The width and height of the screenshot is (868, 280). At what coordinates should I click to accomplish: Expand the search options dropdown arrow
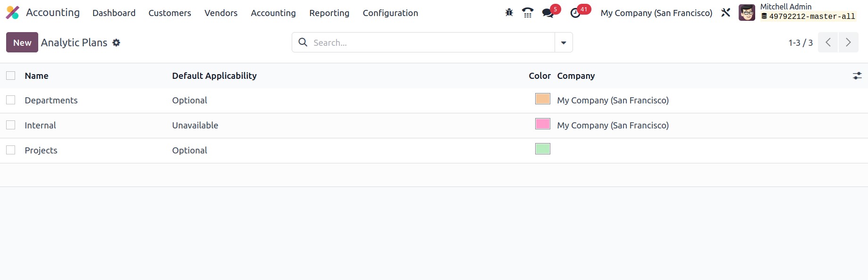pos(564,42)
